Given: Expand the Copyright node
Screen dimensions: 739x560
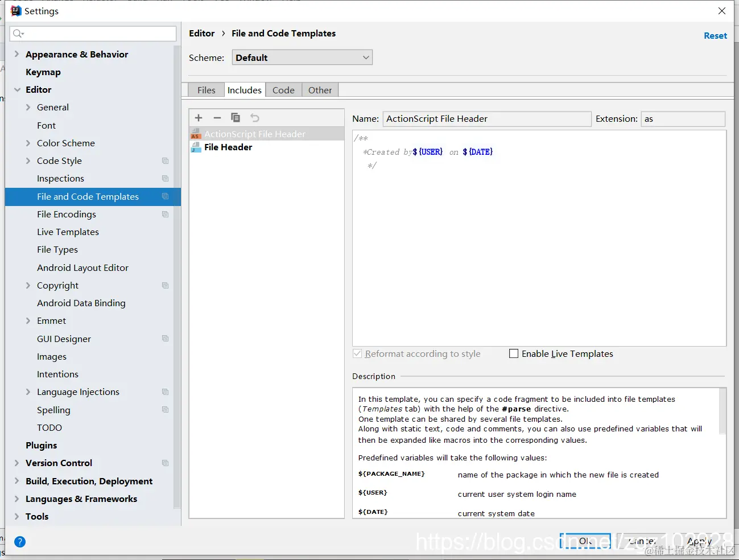Looking at the screenshot, I should (28, 286).
